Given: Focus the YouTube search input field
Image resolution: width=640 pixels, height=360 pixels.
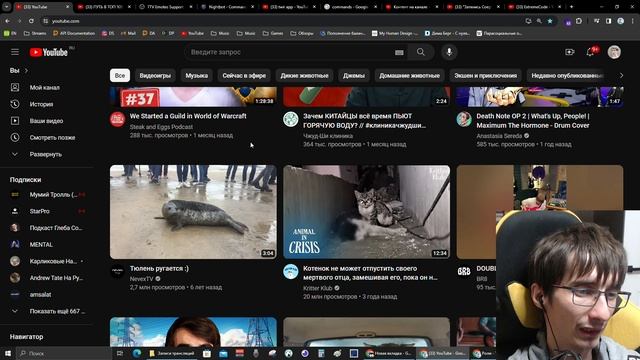Looking at the screenshot, I should [x=290, y=52].
